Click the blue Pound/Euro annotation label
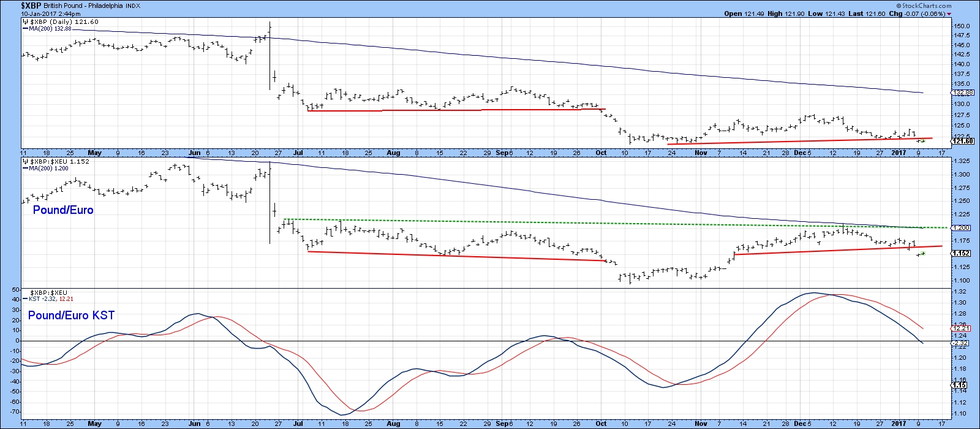This screenshot has width=980, height=429. point(63,210)
